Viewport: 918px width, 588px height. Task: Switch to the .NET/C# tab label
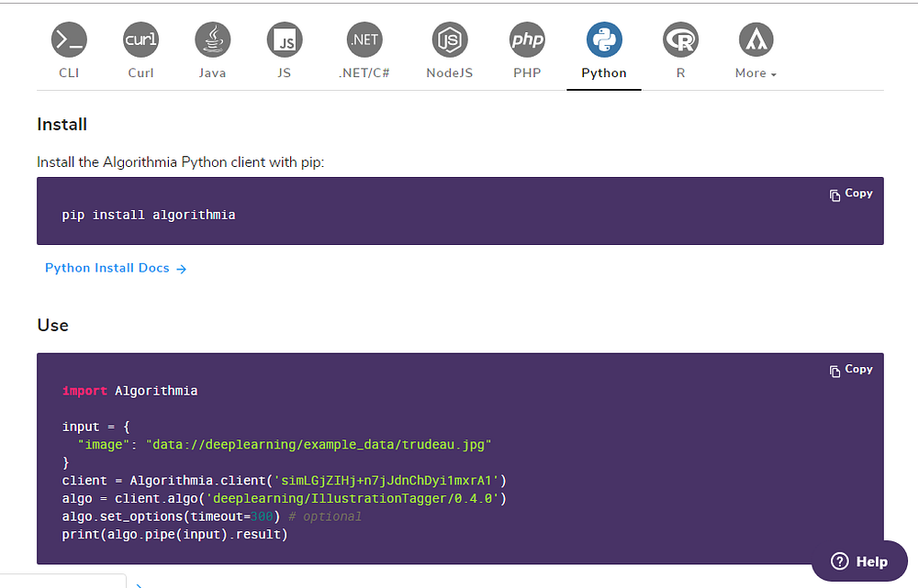point(364,73)
